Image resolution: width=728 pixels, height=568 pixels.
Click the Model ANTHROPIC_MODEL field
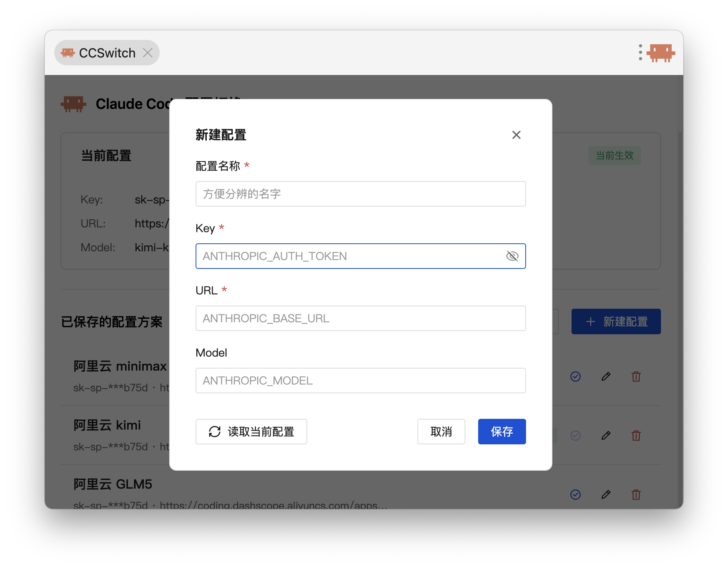[360, 381]
